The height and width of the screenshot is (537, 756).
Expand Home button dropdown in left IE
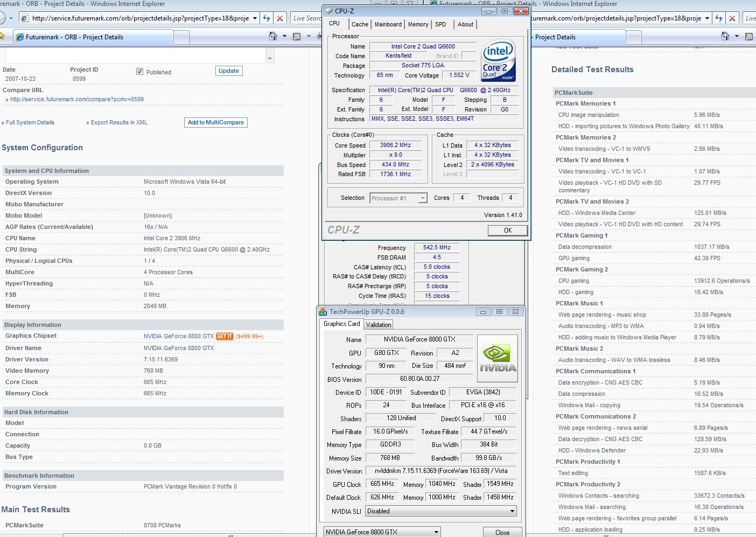coord(285,37)
